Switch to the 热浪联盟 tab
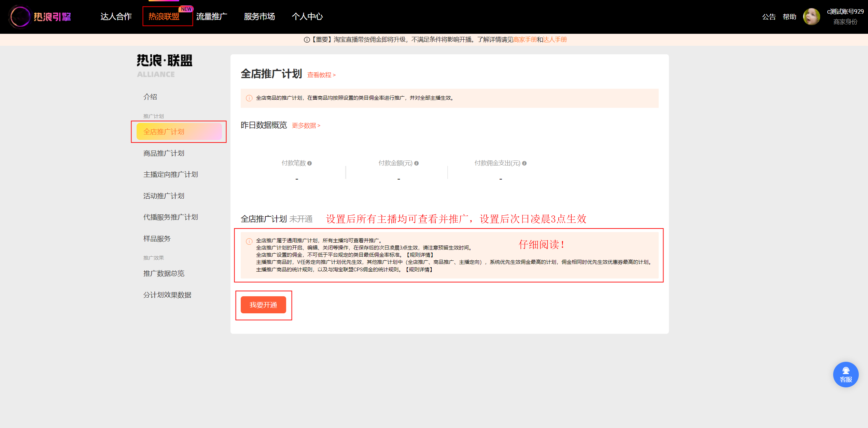This screenshot has width=868, height=428. 164,16
